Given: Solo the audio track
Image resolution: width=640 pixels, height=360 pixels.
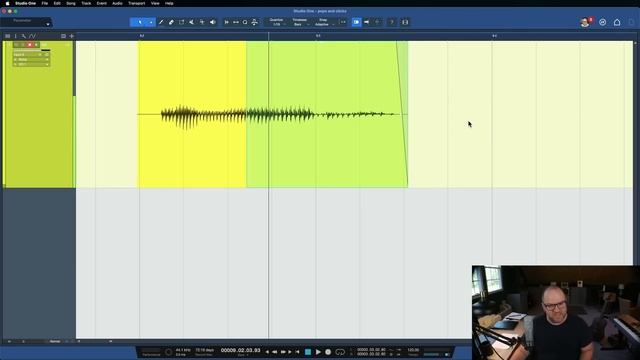Looking at the screenshot, I should point(23,44).
